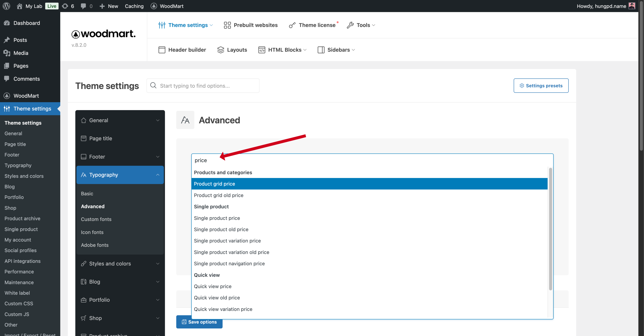This screenshot has height=336, width=644.
Task: Open the HTML Blocks dropdown menu
Action: point(282,50)
